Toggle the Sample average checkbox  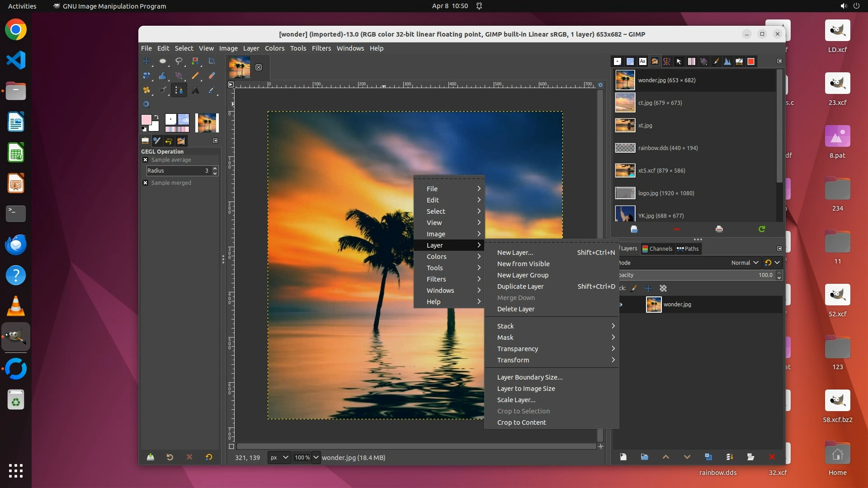click(x=145, y=160)
